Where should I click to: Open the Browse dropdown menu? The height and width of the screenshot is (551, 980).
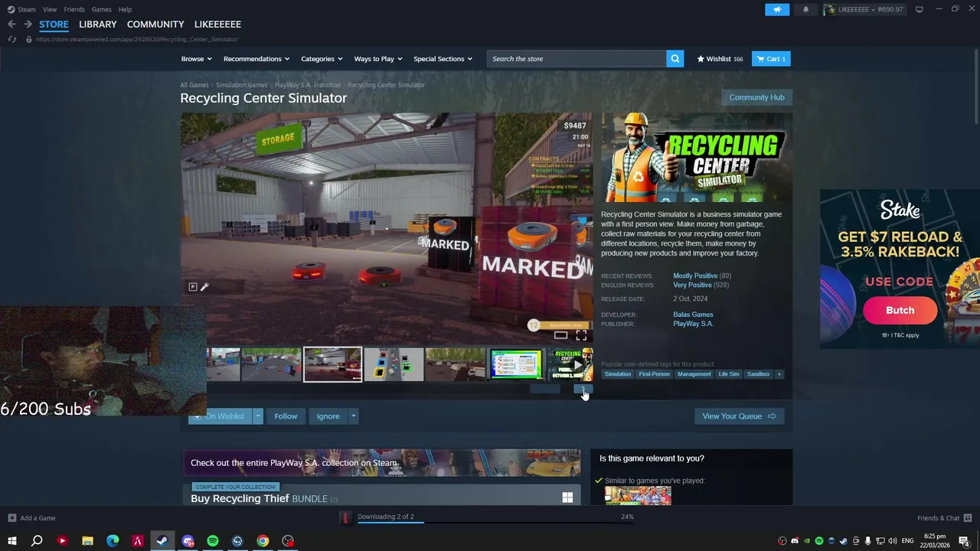pos(197,59)
